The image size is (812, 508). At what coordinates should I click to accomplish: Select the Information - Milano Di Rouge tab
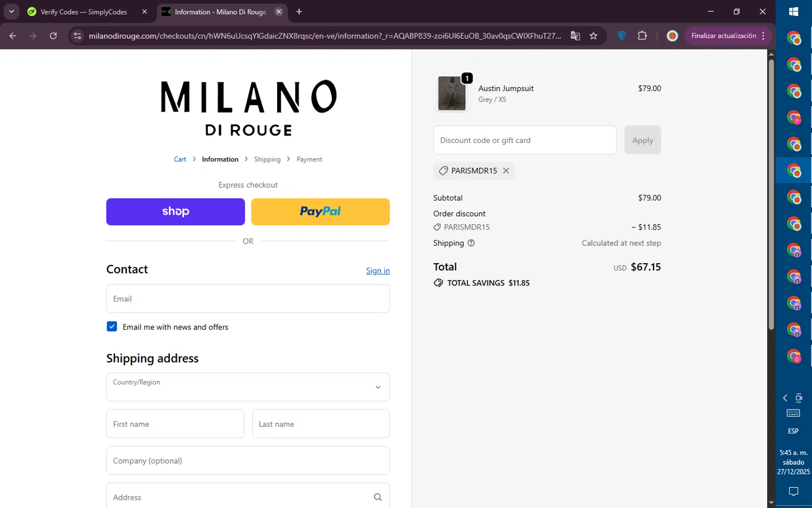point(222,11)
